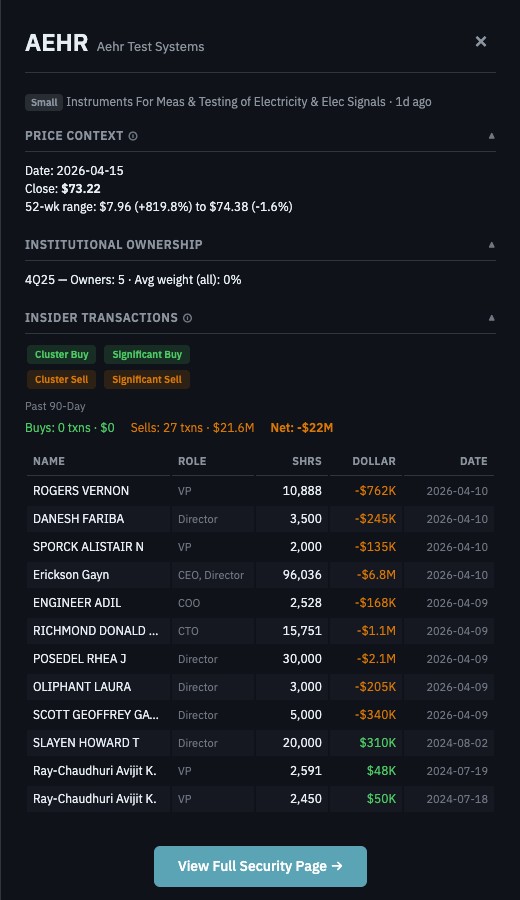This screenshot has width=520, height=900.
Task: Click the Past 90-Day label
Action: pyautogui.click(x=55, y=406)
